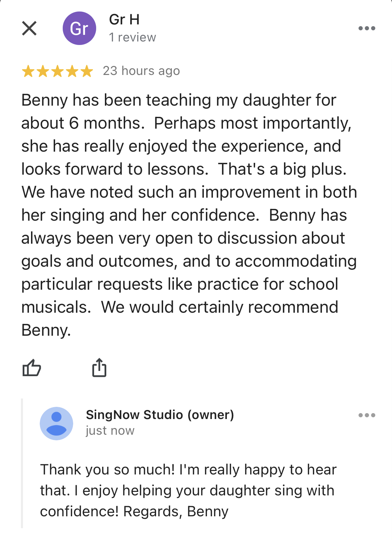Viewport: 392px width, 540px height.
Task: Like the review with thumbs-up
Action: pos(32,368)
